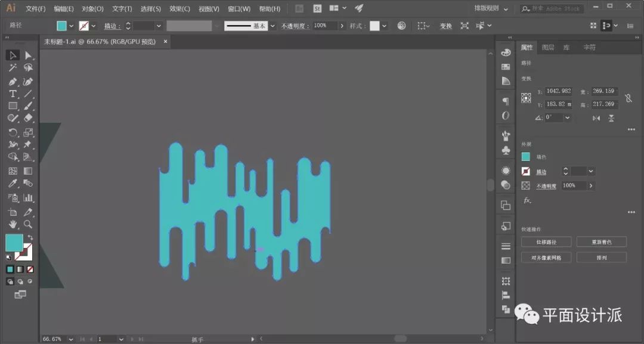Click the 重新着色 button
Screen dimensions: 644x344
coord(601,242)
